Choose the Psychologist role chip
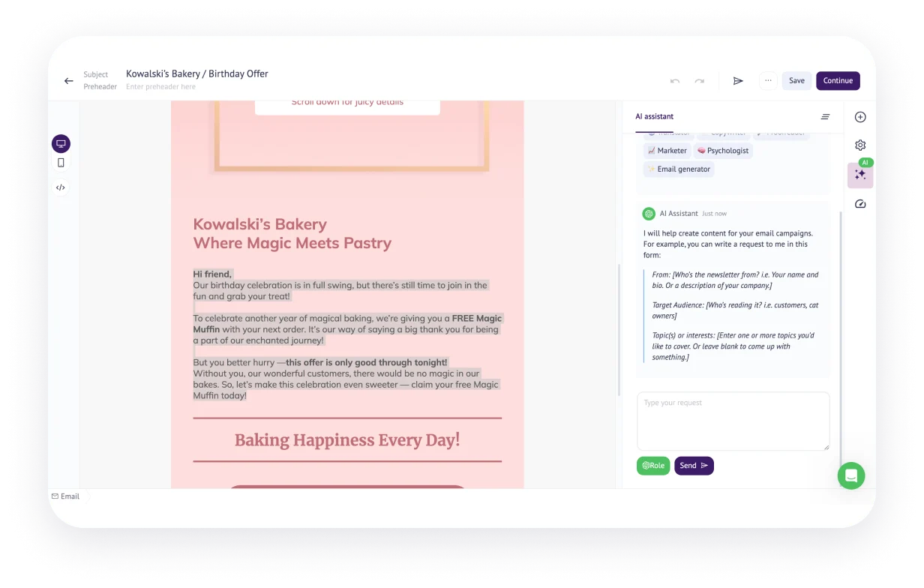The width and height of the screenshot is (924, 588). [723, 151]
